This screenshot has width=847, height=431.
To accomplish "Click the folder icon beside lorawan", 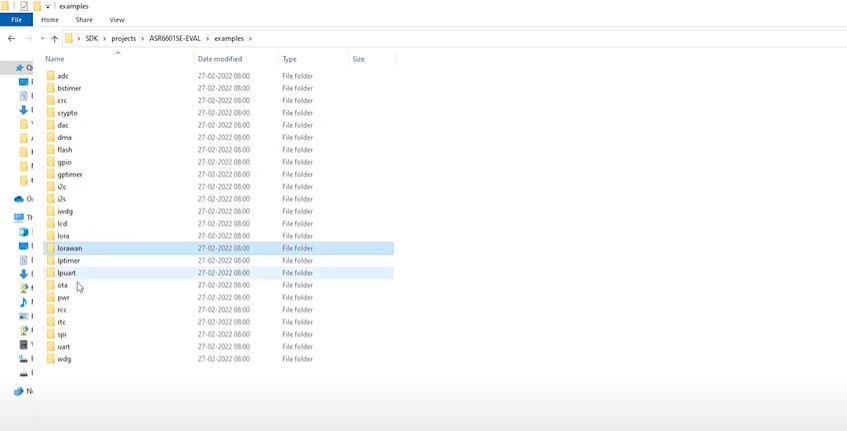I will coord(50,248).
